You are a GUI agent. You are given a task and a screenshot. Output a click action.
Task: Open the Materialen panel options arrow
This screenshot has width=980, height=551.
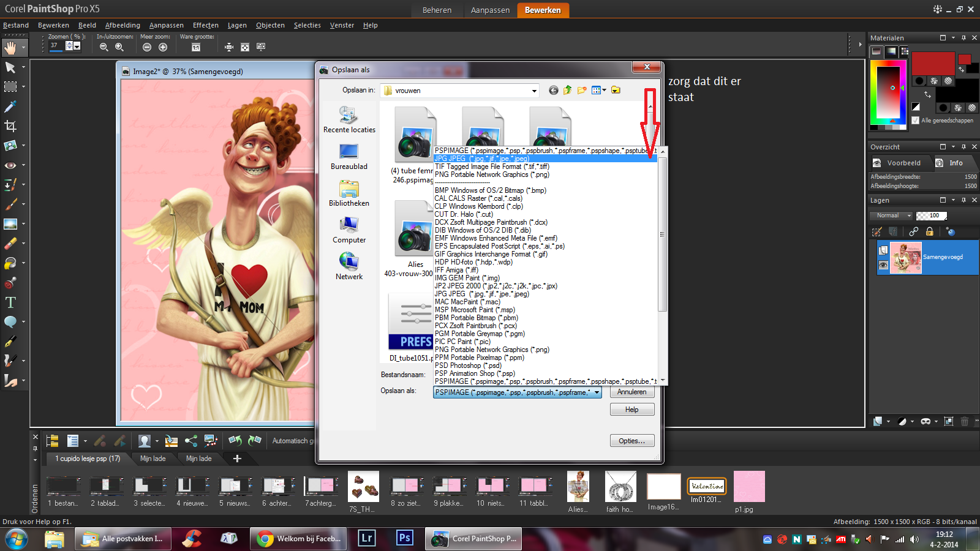[x=954, y=38]
